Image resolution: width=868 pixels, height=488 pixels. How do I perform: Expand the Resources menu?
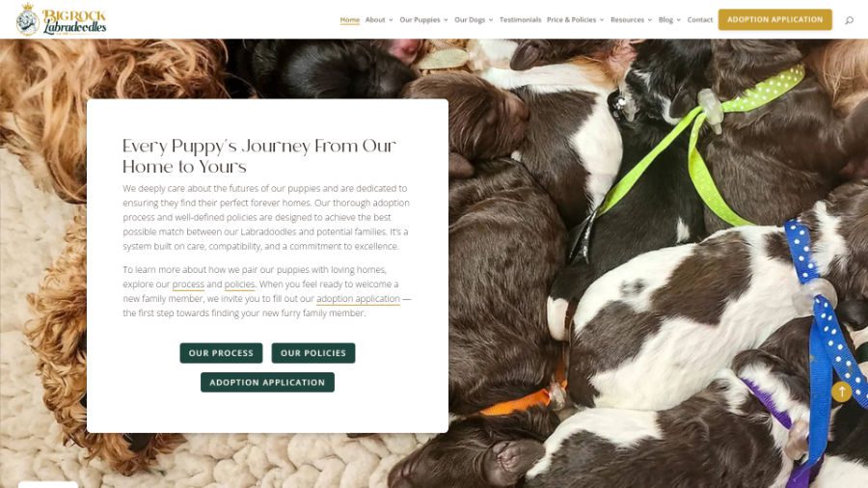click(631, 20)
